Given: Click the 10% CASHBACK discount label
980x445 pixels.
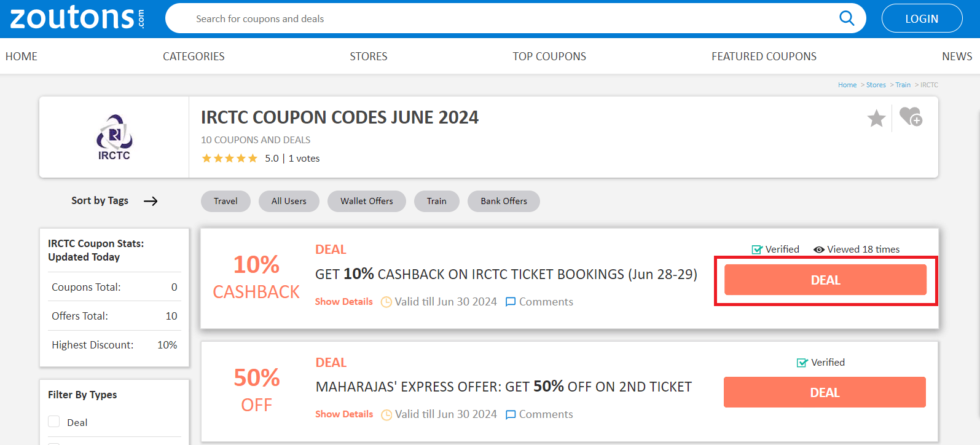Looking at the screenshot, I should coord(256,277).
